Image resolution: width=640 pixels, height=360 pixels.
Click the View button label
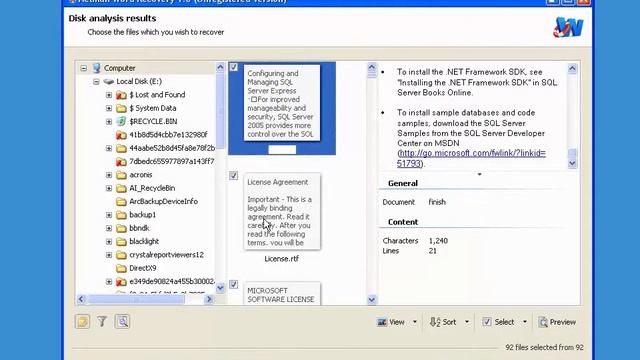[x=397, y=322]
